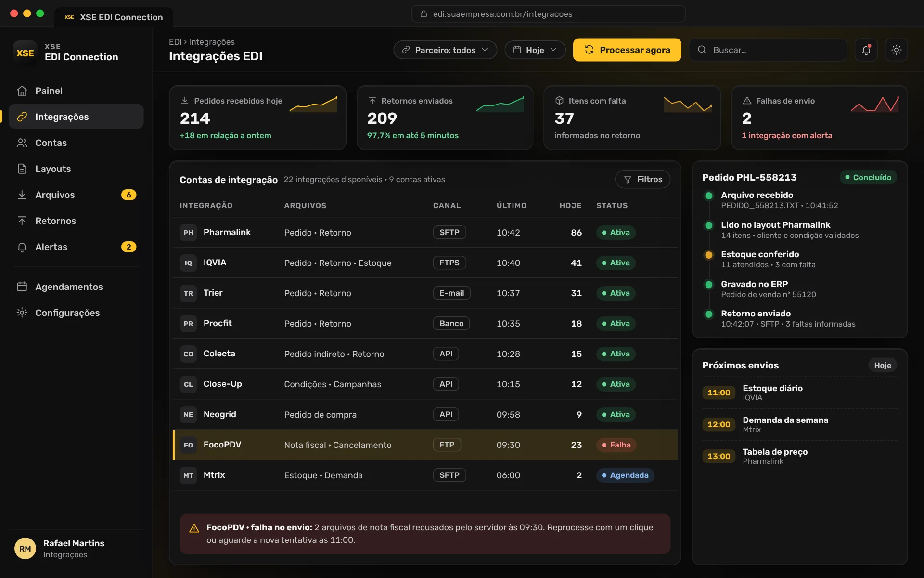Image resolution: width=924 pixels, height=578 pixels.
Task: Click the search magnifier icon
Action: [x=702, y=50]
